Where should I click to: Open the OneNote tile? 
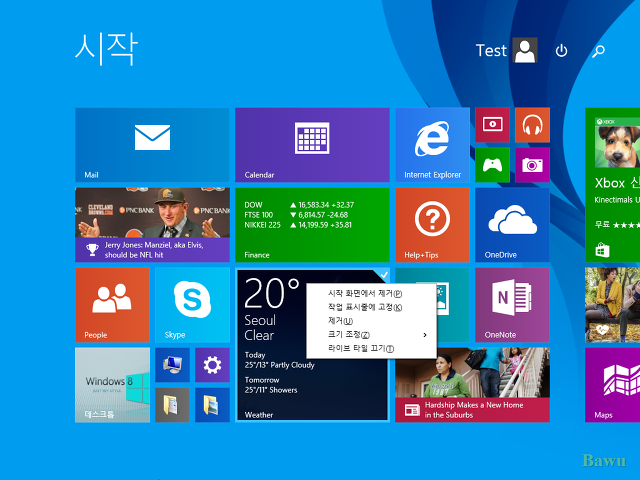pos(512,305)
